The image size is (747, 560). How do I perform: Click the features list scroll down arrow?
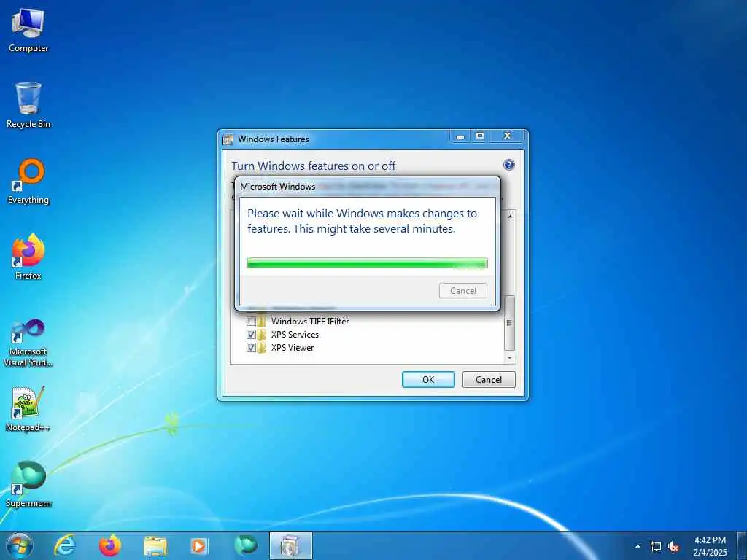[510, 357]
